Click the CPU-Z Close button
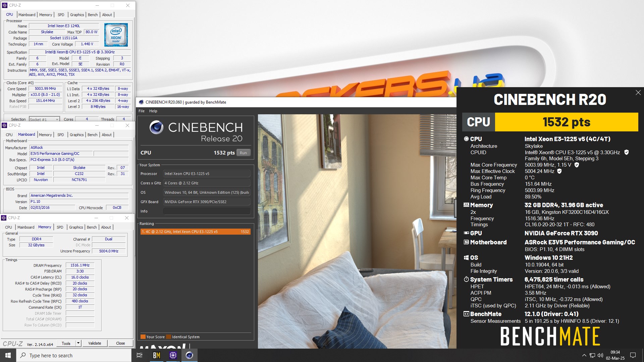This screenshot has height=362, width=644. 120,343
